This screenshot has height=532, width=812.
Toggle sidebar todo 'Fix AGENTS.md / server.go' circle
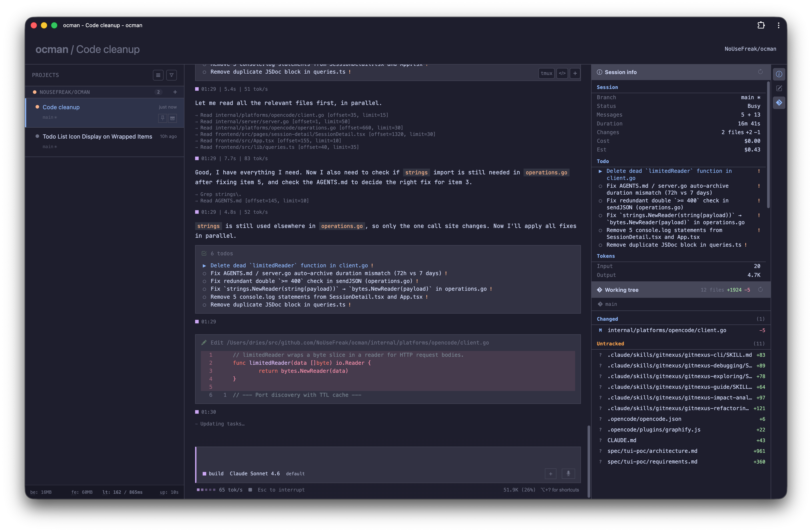click(x=600, y=186)
